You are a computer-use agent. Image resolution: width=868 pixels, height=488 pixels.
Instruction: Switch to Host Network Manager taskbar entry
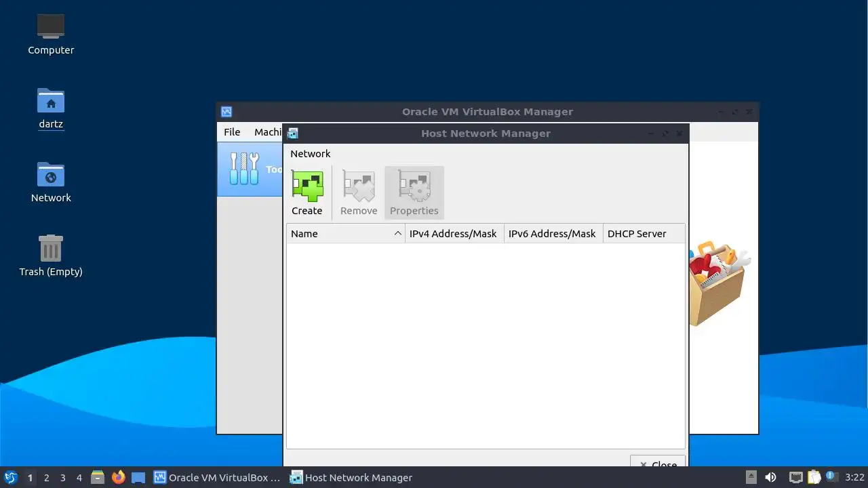(351, 478)
